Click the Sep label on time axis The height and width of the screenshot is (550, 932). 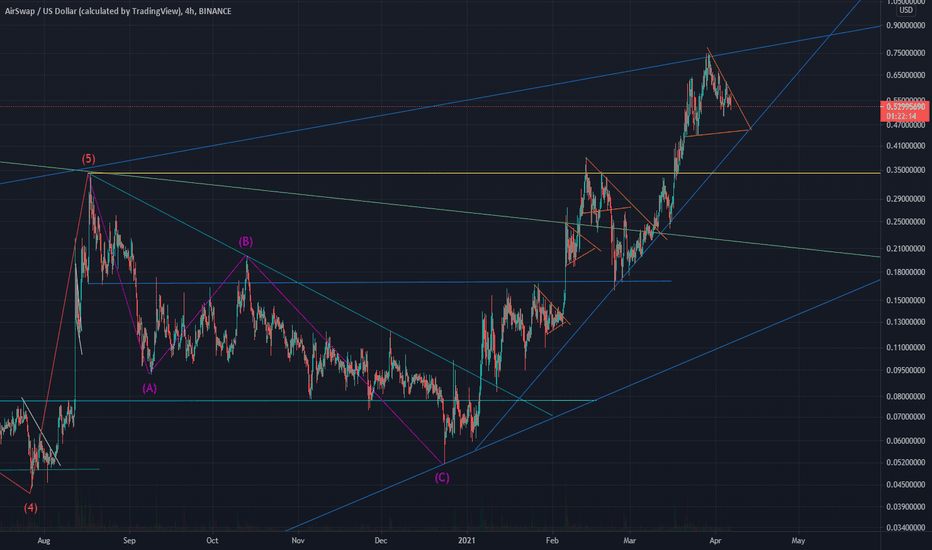coord(130,540)
